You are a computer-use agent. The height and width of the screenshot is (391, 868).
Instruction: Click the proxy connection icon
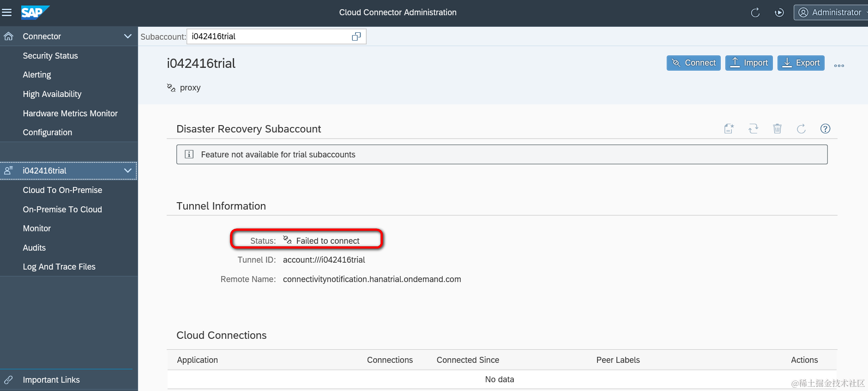pos(171,88)
